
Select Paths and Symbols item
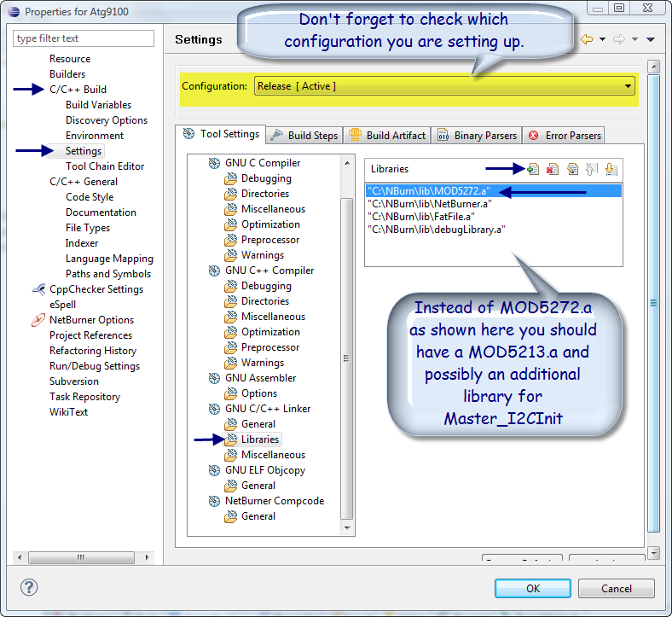[x=108, y=274]
